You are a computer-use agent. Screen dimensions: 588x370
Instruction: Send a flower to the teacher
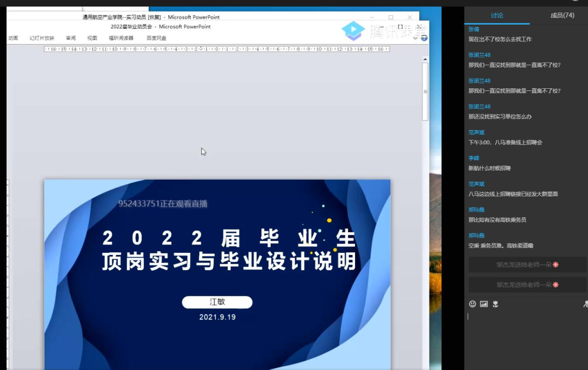coord(495,304)
